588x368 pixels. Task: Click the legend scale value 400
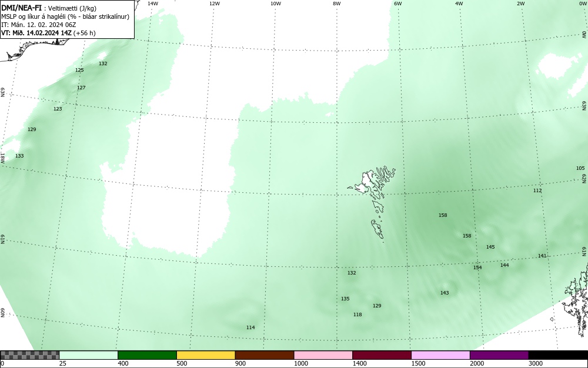pos(123,363)
